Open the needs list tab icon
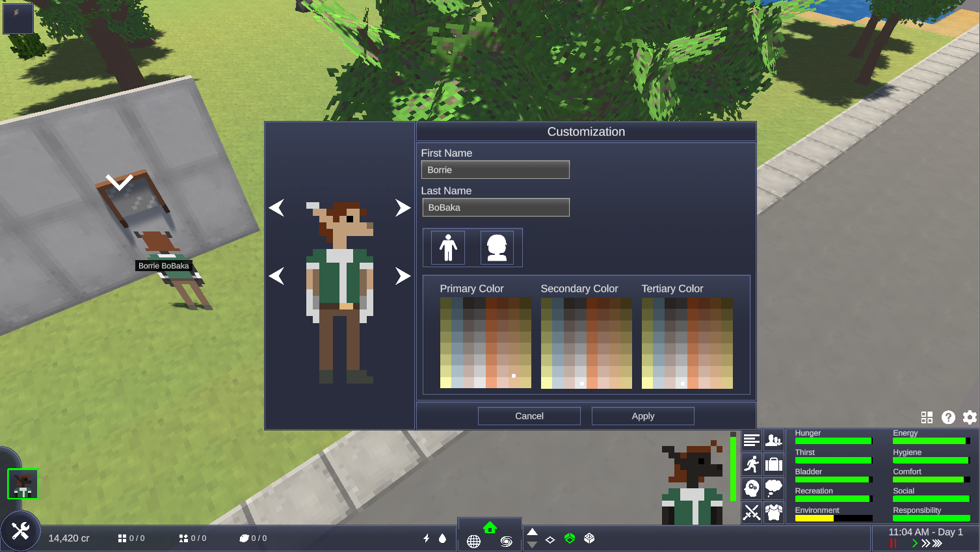This screenshot has width=980, height=552. 752,440
